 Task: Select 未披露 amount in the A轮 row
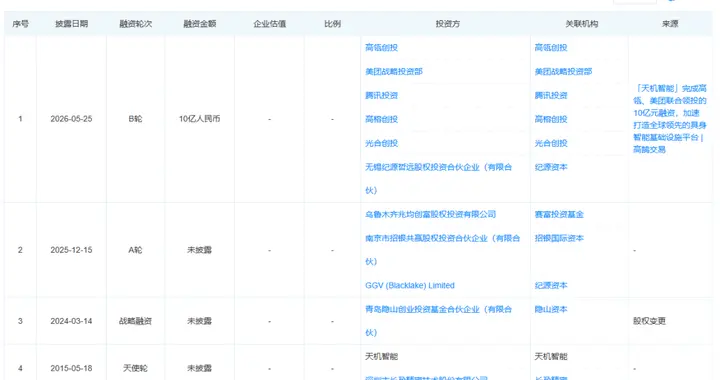coord(199,250)
